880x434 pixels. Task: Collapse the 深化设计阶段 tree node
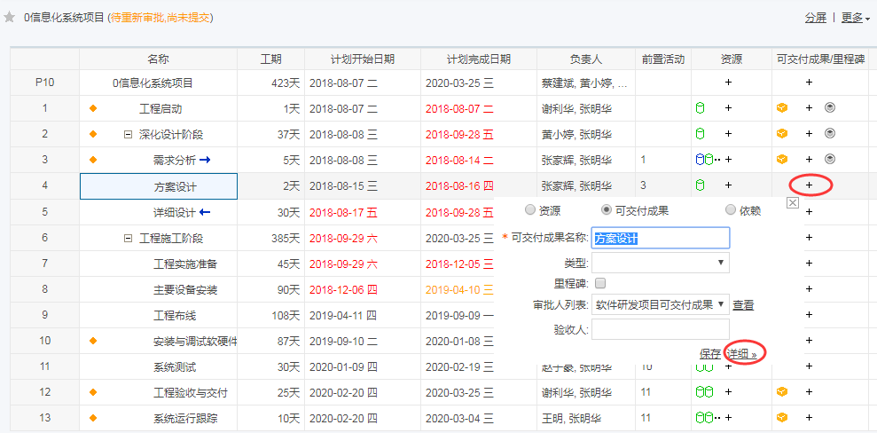click(127, 134)
